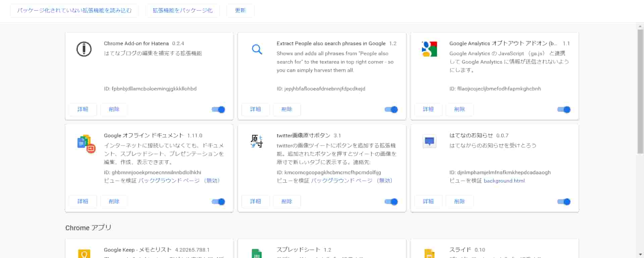Click the vertical scrollbar thumb

pos(640,91)
